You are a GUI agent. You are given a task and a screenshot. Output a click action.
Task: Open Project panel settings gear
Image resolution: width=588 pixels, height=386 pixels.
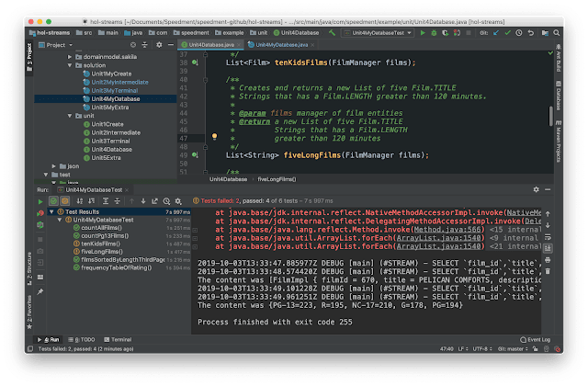(x=159, y=45)
